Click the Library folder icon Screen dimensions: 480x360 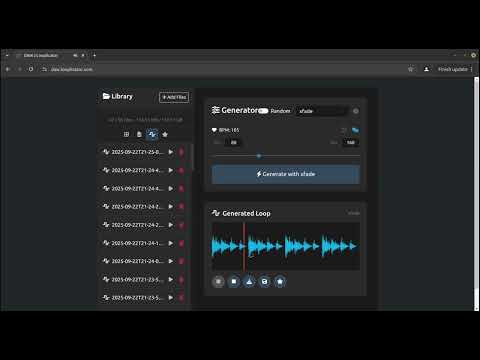[106, 96]
